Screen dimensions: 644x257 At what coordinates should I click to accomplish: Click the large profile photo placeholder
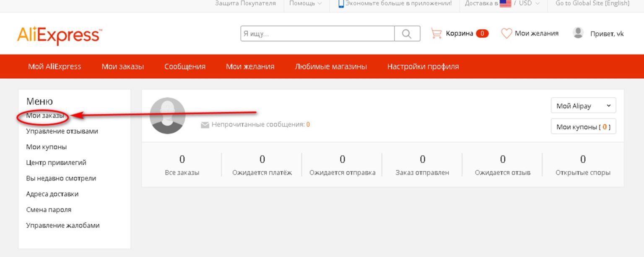[168, 116]
